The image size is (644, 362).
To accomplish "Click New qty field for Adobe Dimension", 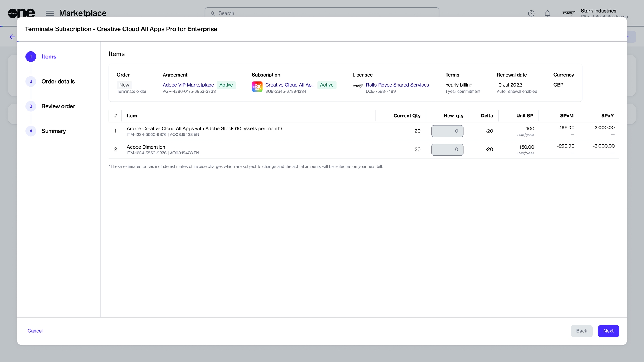I will point(447,149).
